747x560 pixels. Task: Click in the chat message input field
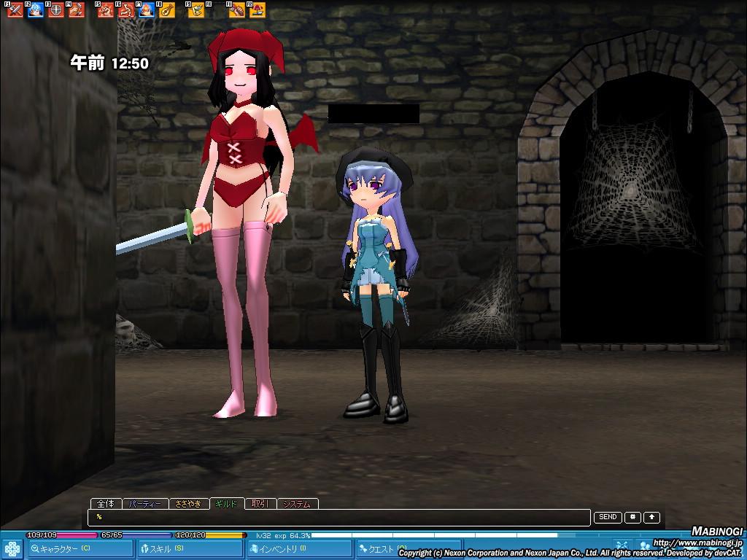339,517
